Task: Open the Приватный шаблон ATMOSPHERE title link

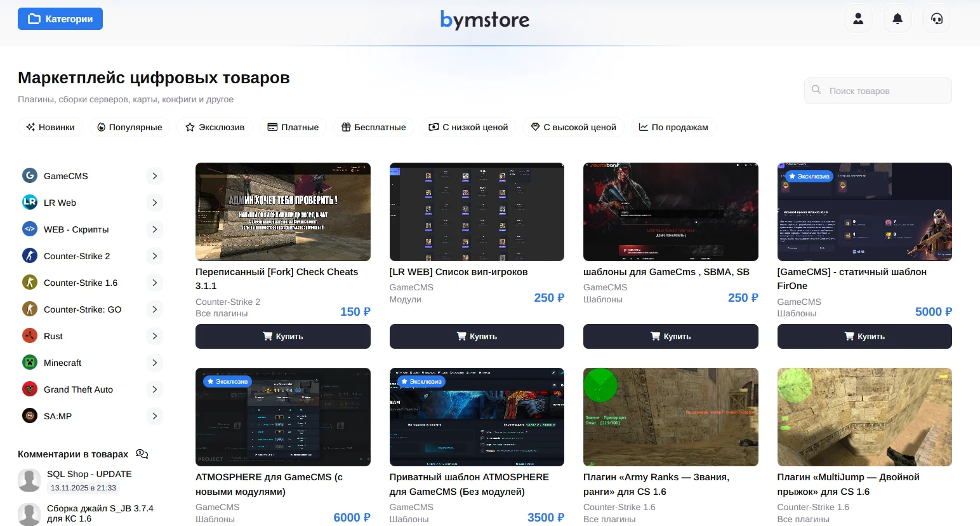Action: (469, 484)
